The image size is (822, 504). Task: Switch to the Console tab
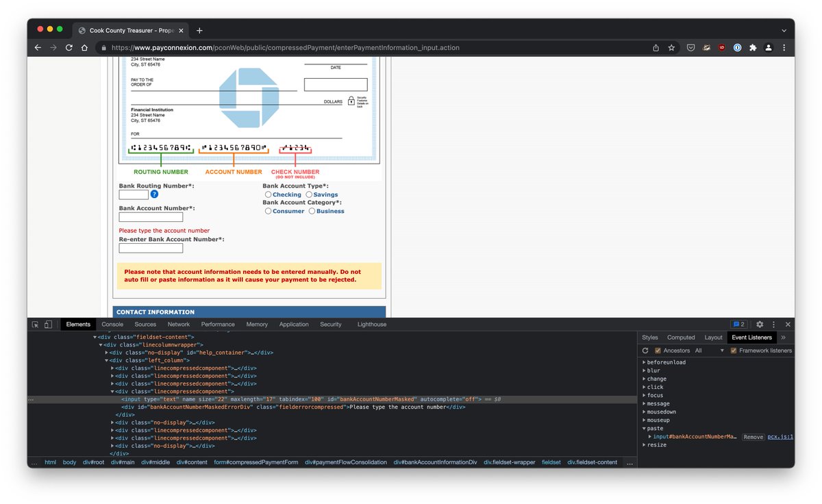coord(112,325)
